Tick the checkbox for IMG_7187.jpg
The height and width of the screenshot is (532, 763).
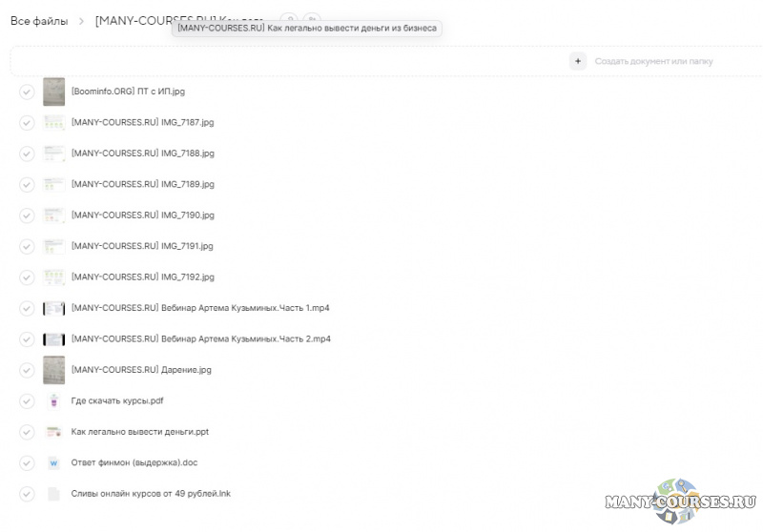coord(27,123)
